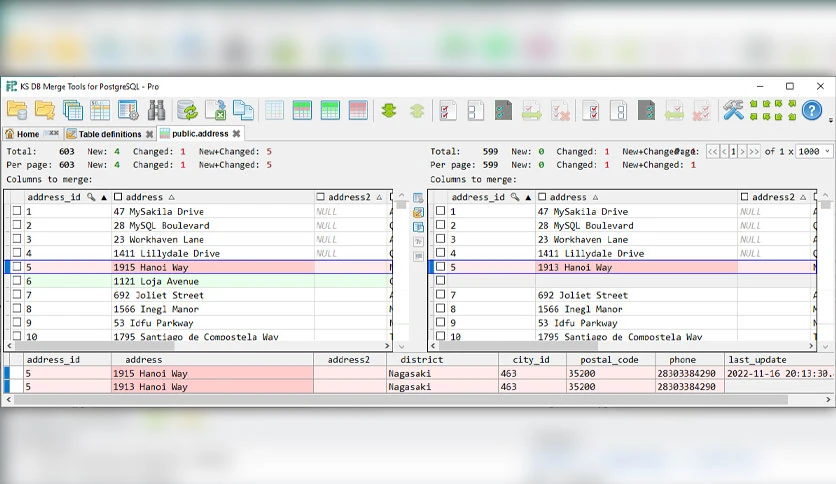Click the orange edit icon between the grids
This screenshot has width=836, height=484.
coord(418,213)
